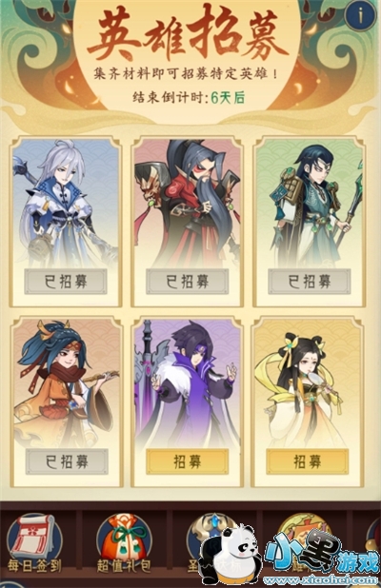View the lady holding fan portrait
The width and height of the screenshot is (381, 588).
(308, 383)
